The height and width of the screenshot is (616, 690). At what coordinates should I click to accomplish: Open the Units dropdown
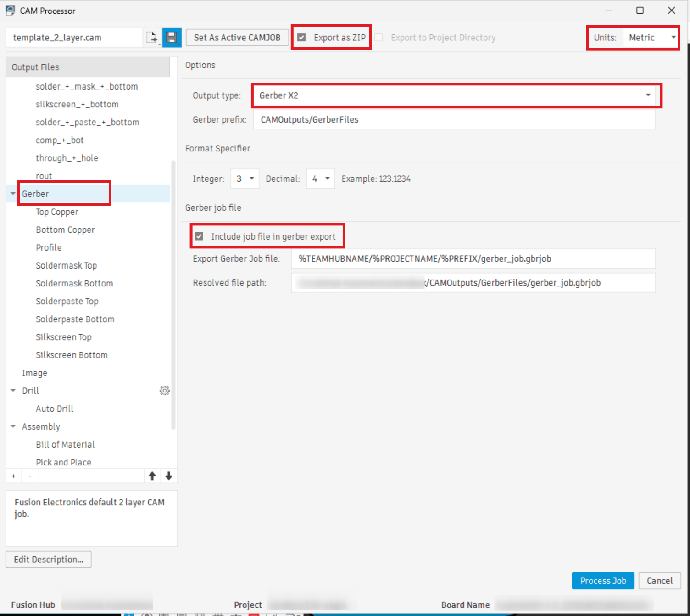(x=651, y=38)
